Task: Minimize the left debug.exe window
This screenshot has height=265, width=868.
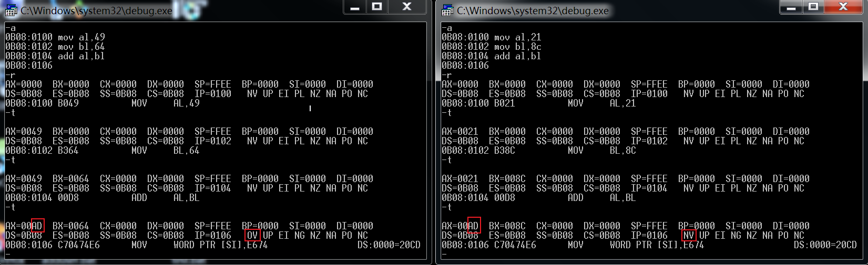Action: tap(355, 7)
